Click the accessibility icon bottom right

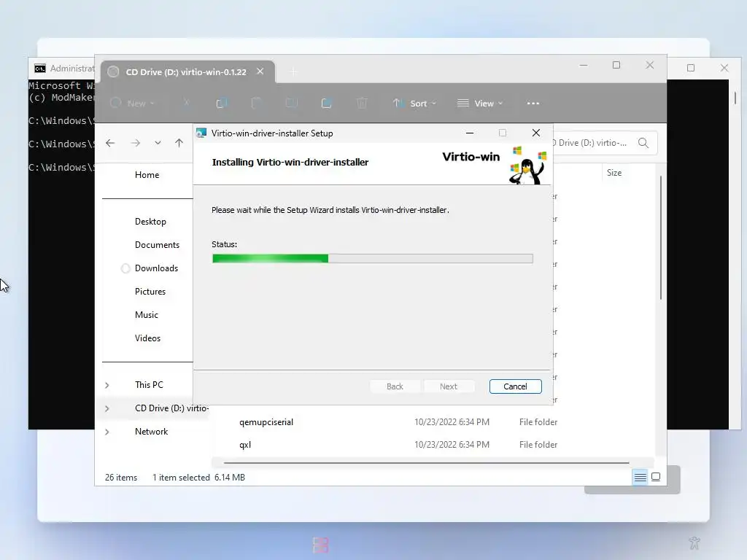click(694, 542)
